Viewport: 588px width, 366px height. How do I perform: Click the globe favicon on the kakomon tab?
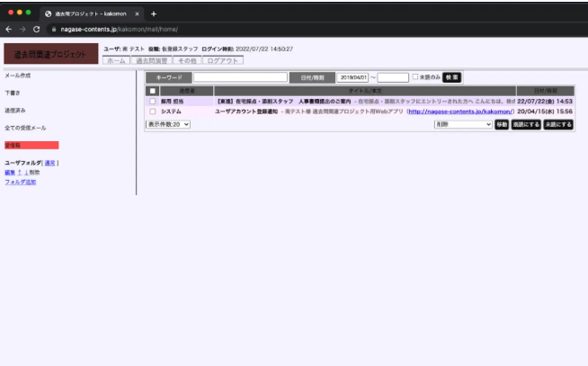coord(48,13)
